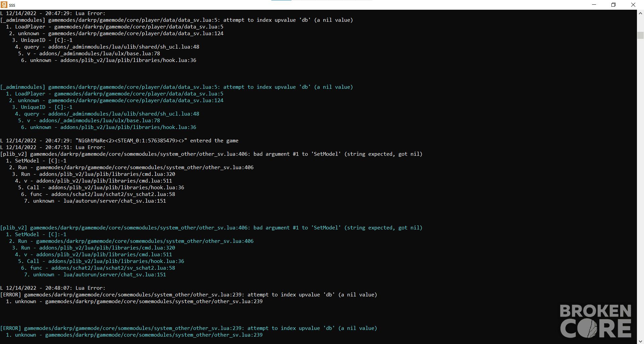Click the NiGhtMaRe 'entered the game' line
The width and height of the screenshot is (644, 344).
point(119,141)
